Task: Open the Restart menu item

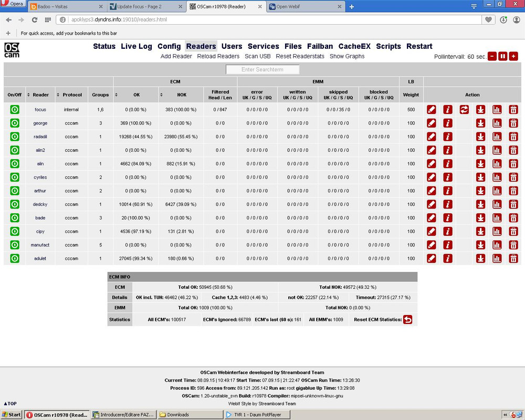Action: (x=419, y=46)
